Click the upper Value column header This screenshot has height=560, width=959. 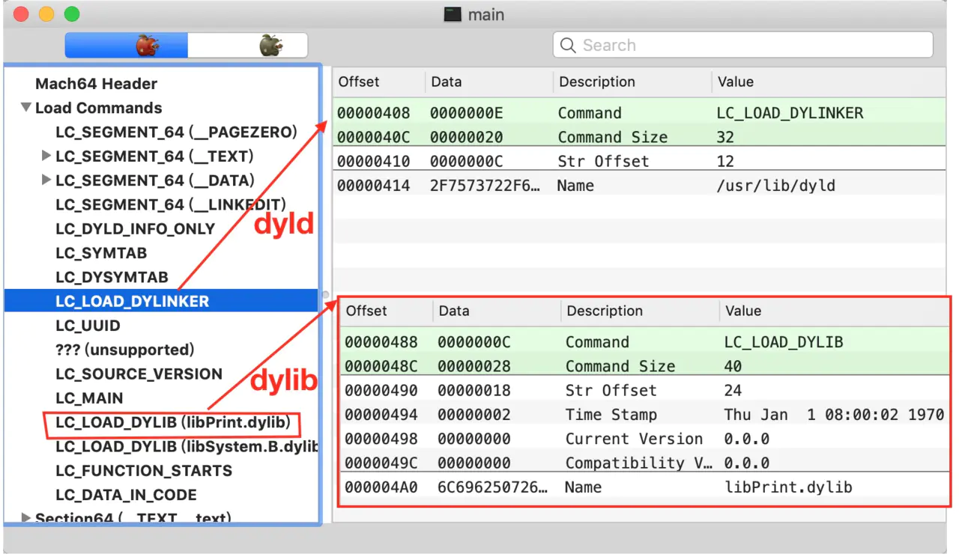pyautogui.click(x=736, y=82)
